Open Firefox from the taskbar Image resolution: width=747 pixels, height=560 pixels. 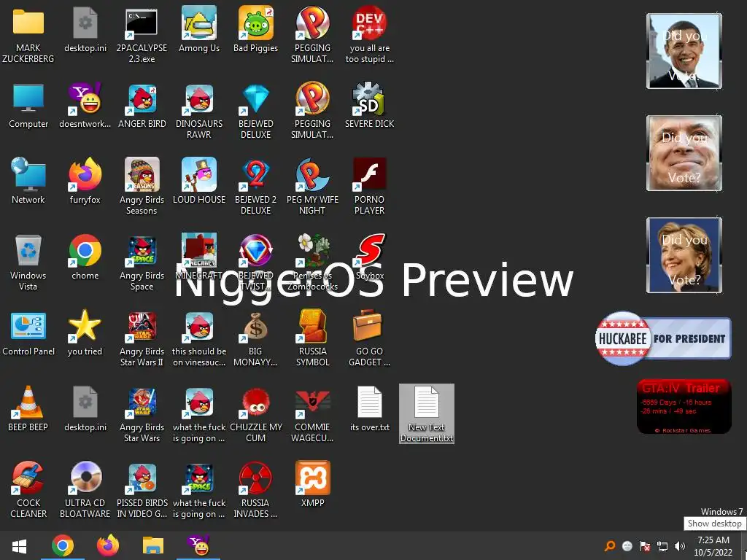[x=108, y=545]
